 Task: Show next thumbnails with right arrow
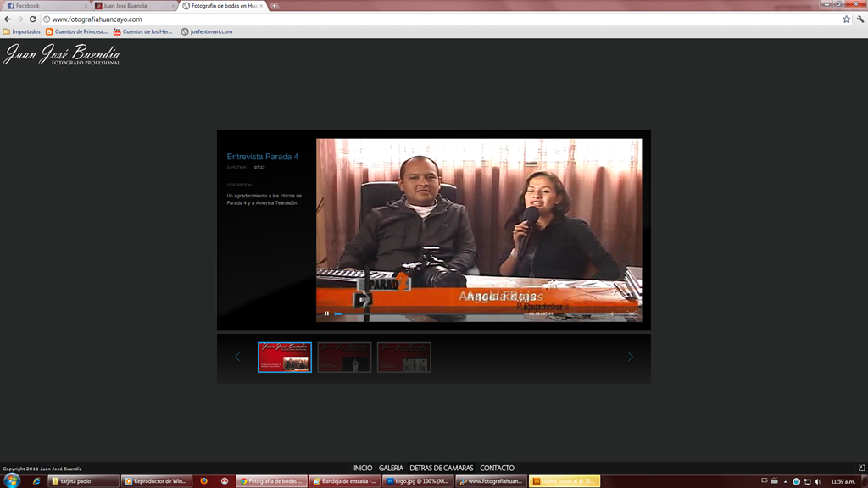[x=631, y=357]
